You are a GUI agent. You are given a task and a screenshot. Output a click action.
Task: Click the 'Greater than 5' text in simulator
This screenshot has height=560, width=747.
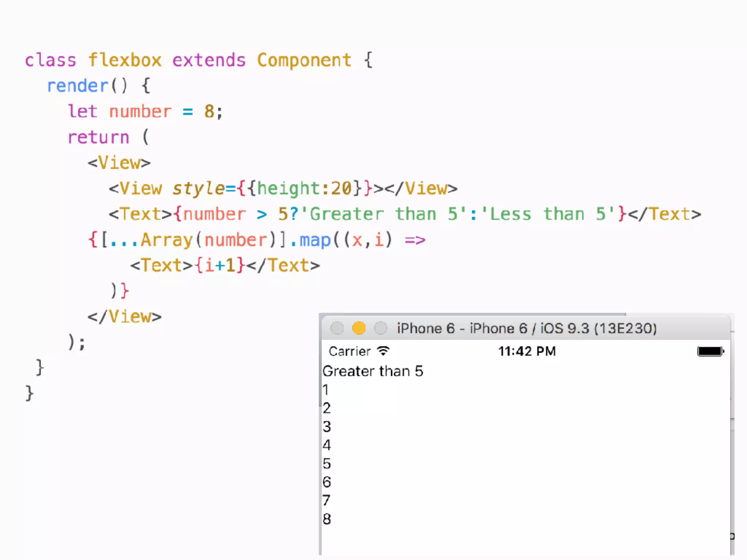pos(373,371)
